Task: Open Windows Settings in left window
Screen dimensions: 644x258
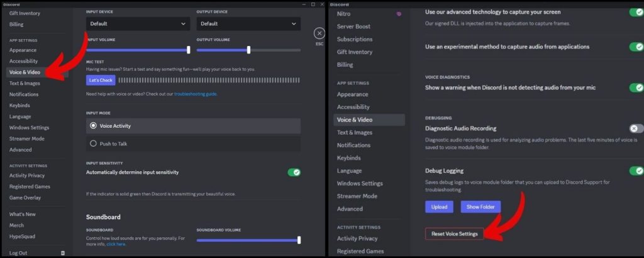Action: coord(29,128)
